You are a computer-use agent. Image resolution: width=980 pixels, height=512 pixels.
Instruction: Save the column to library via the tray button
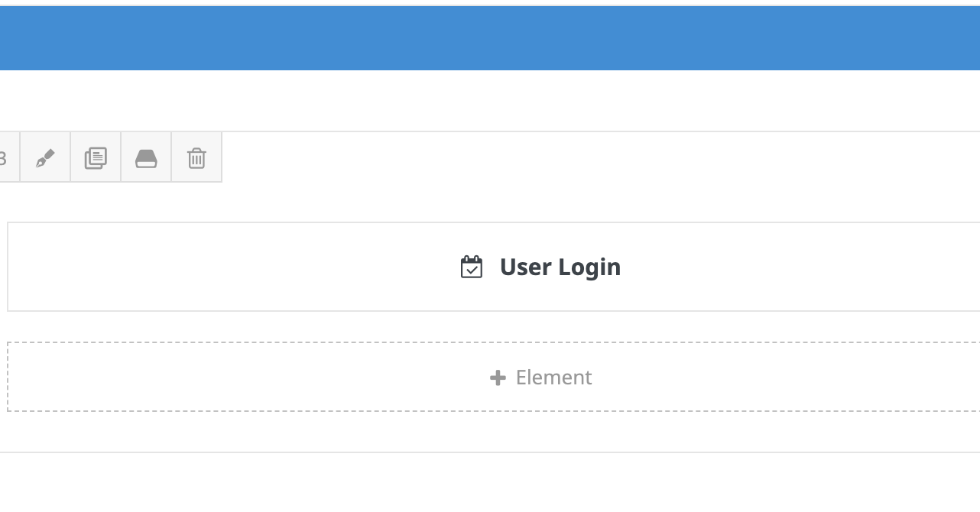click(x=146, y=157)
